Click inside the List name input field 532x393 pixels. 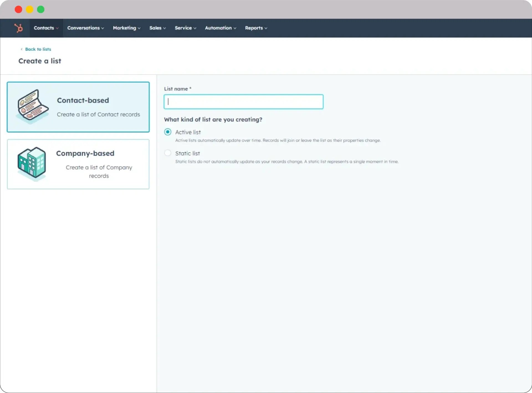tap(243, 102)
